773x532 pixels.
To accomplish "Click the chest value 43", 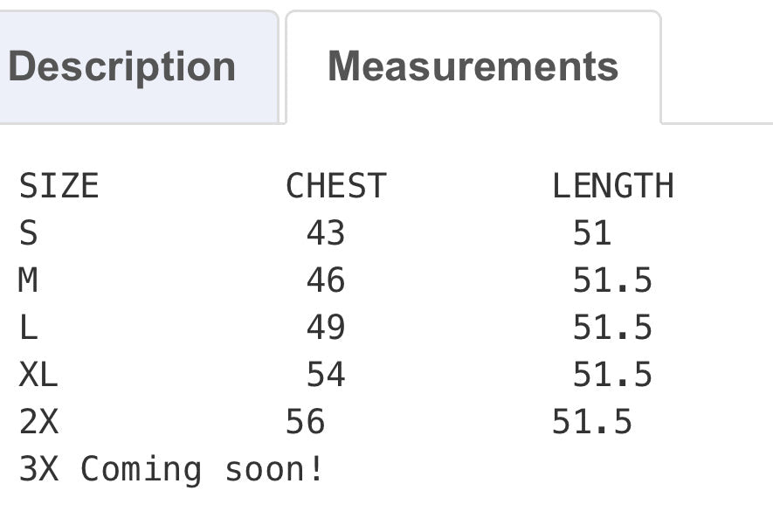I will click(326, 233).
